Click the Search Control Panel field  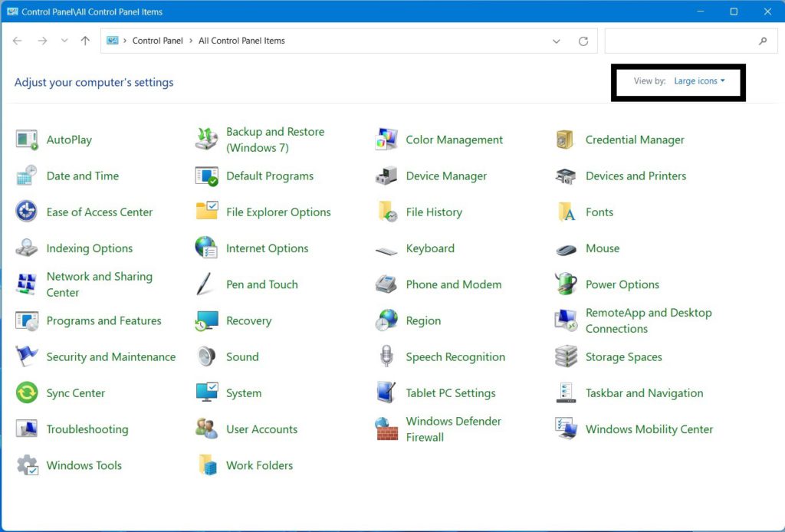[691, 41]
